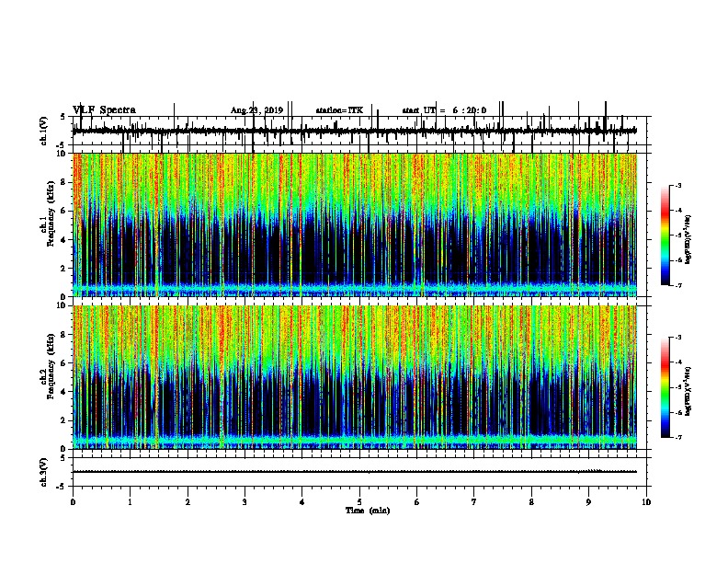Viewport: 728px width, 563px height.
Task: Click the ch.1 "Frequency (kHz)" axis label
Action: click(51, 213)
